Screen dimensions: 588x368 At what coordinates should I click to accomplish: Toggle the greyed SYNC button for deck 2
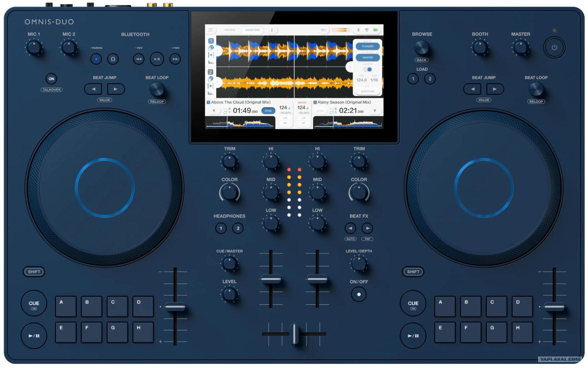click(x=320, y=111)
